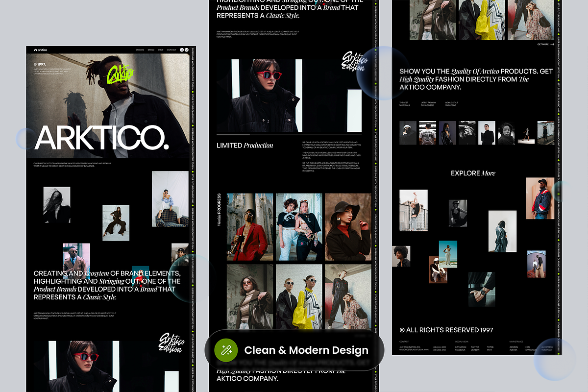The image size is (588, 392).
Task: Open the wristwatch hand photo
Action: coord(482,290)
